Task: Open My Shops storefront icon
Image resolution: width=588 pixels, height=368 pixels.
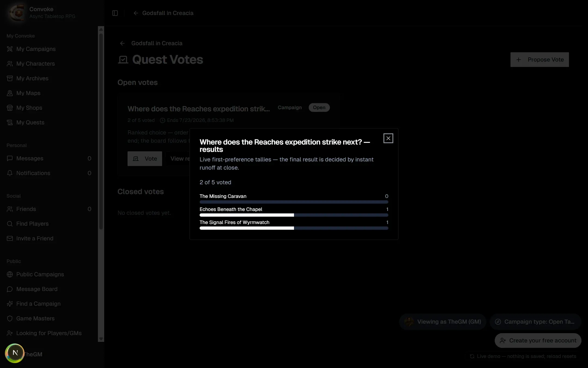Action: (10, 108)
